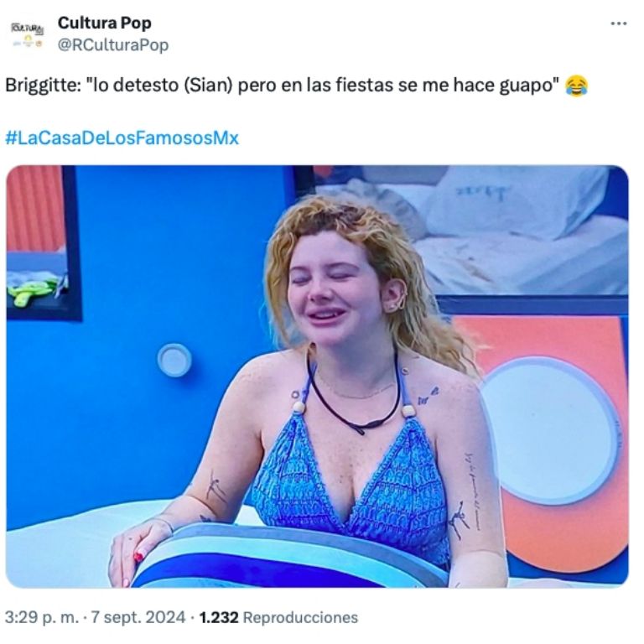Open the three-dot more options menu
644x644 pixels.
tap(618, 23)
